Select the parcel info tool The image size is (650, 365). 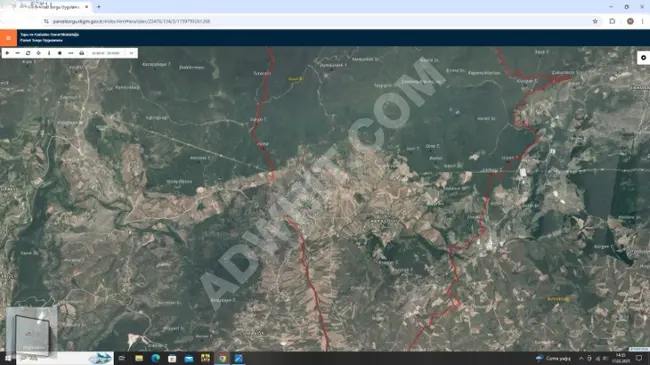(49, 53)
